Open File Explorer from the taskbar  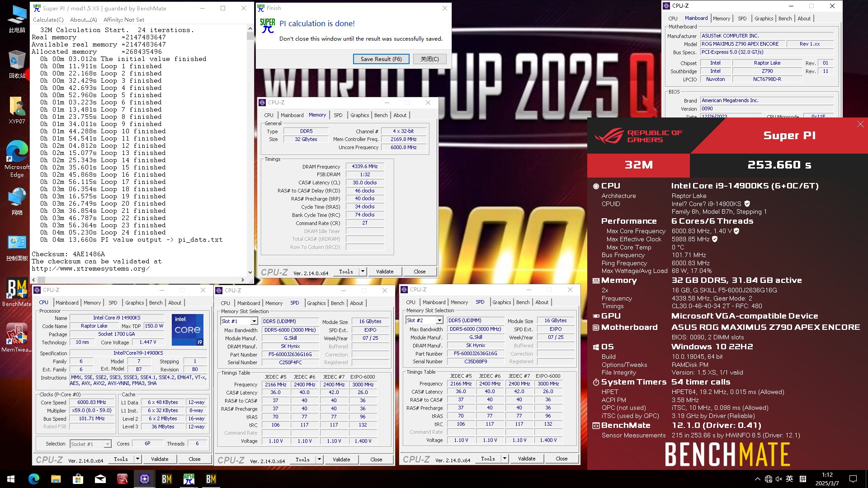point(56,479)
